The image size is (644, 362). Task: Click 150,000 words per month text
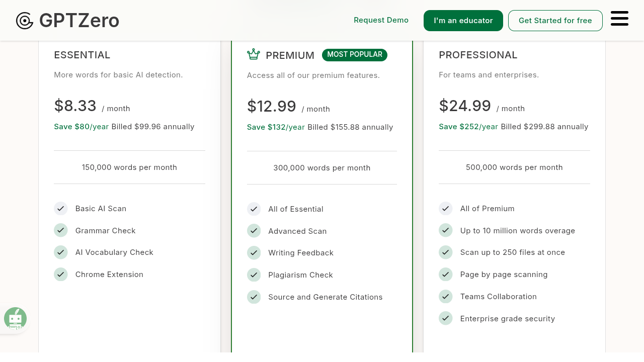(x=129, y=167)
